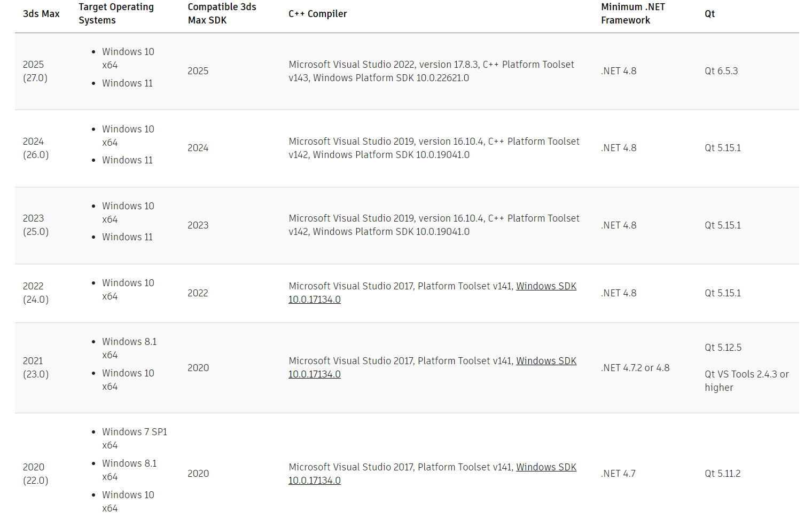Click the .NET 4.7.2 or 4.8 cell
This screenshot has width=812, height=527.
point(635,368)
